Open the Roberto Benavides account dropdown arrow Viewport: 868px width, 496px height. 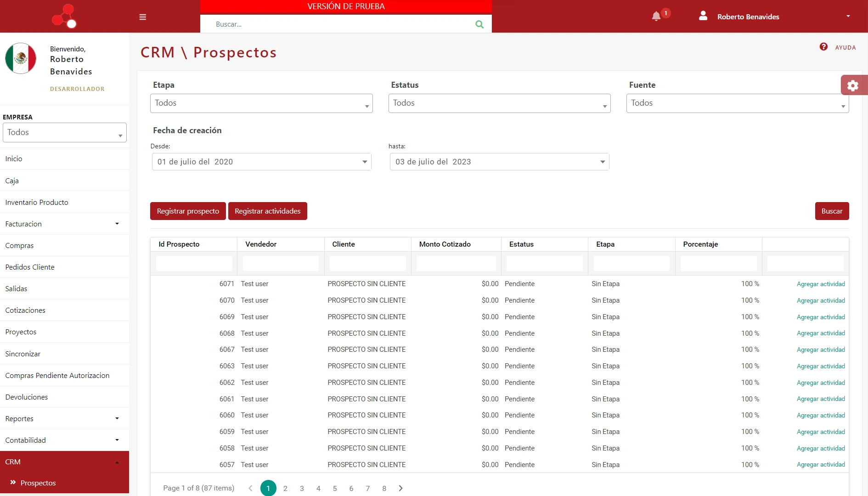pyautogui.click(x=848, y=16)
